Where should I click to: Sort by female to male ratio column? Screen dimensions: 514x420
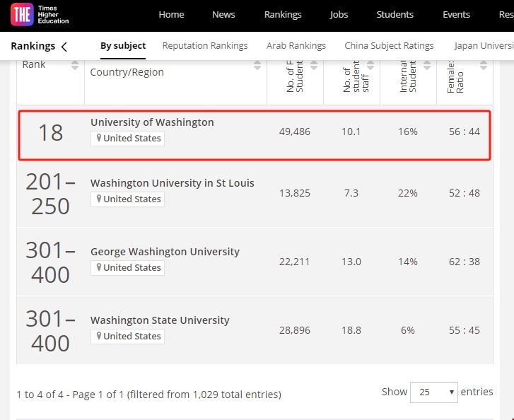point(484,66)
